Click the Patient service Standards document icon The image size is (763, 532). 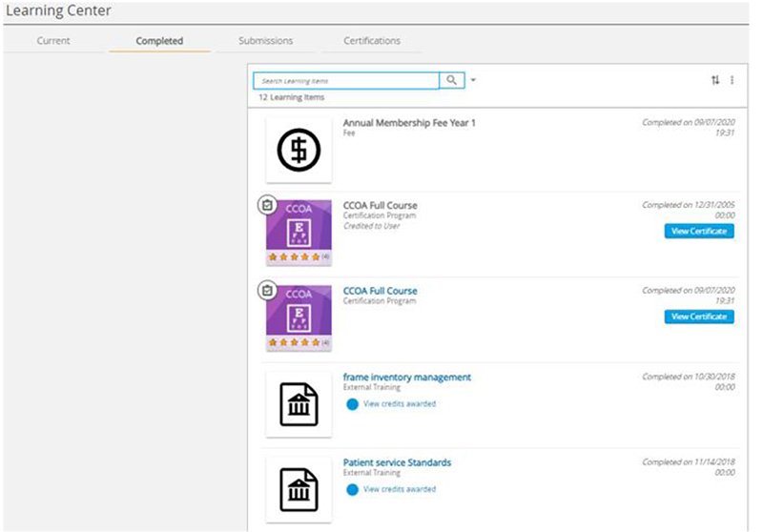[x=299, y=490]
